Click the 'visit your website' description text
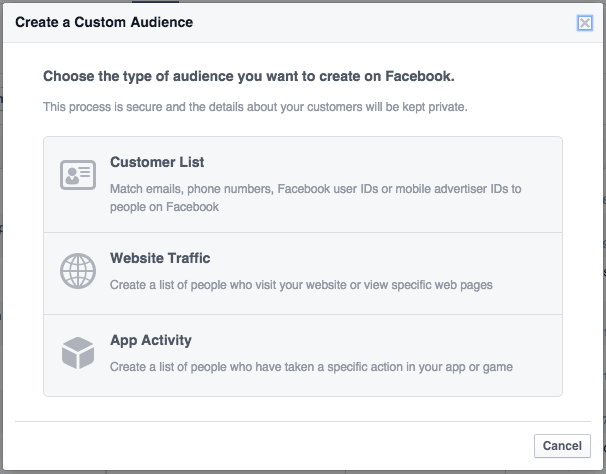 pyautogui.click(x=300, y=285)
